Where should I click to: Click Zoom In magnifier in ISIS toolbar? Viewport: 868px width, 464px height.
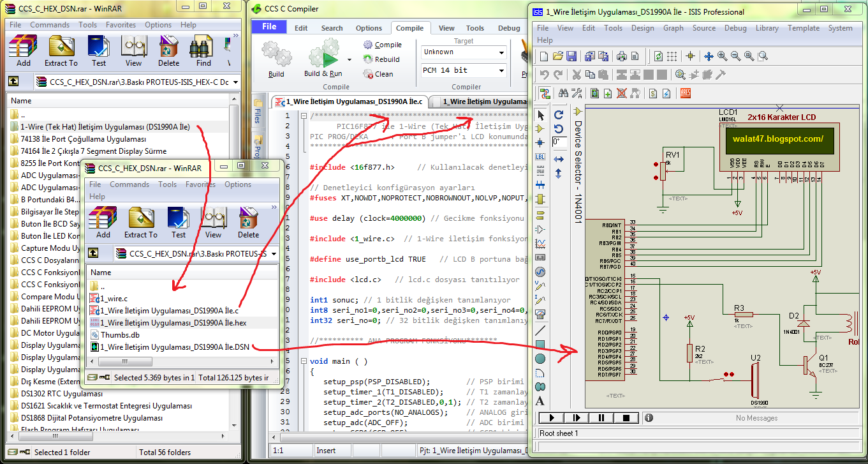click(x=722, y=56)
